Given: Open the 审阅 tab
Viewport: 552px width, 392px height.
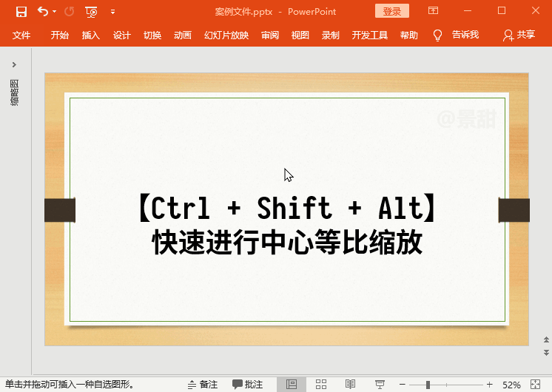Looking at the screenshot, I should pyautogui.click(x=270, y=36).
